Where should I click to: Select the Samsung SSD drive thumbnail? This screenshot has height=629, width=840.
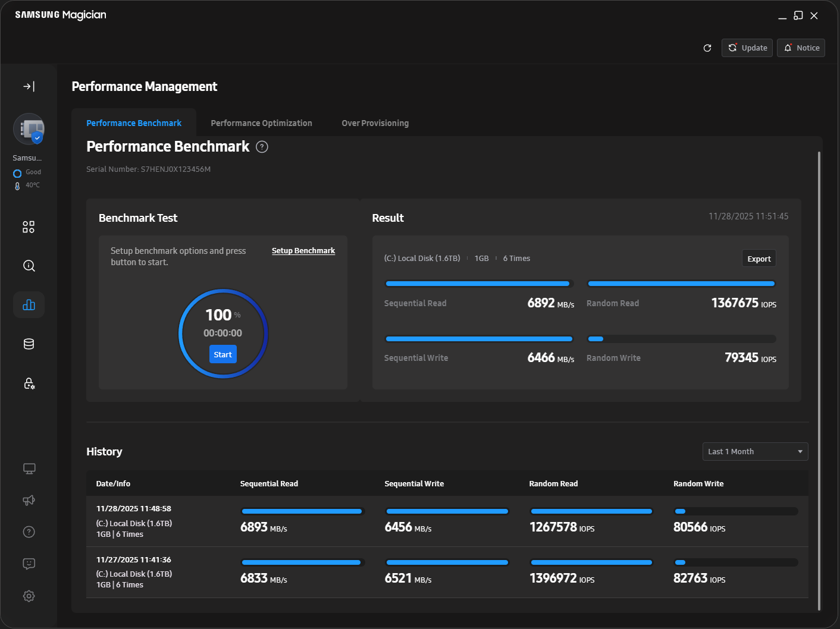pyautogui.click(x=29, y=129)
